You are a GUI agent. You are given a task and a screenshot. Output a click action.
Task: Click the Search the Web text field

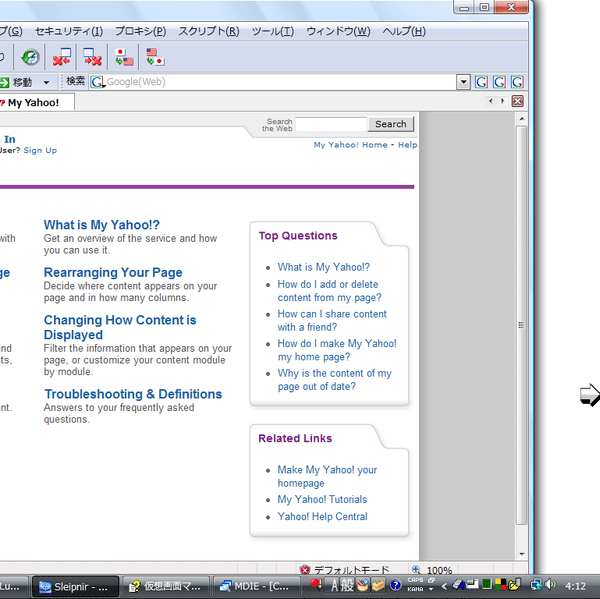[x=331, y=124]
